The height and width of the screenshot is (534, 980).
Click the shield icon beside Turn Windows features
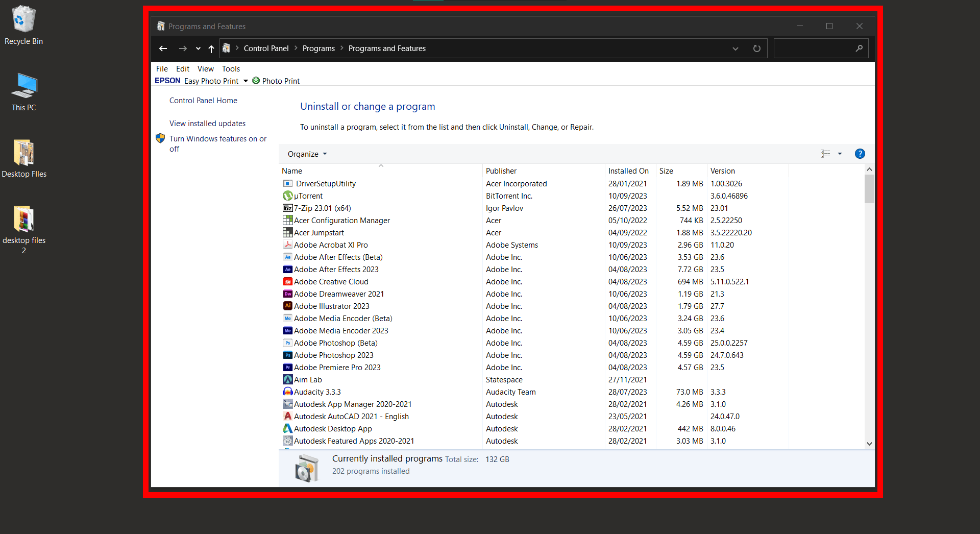coord(160,138)
